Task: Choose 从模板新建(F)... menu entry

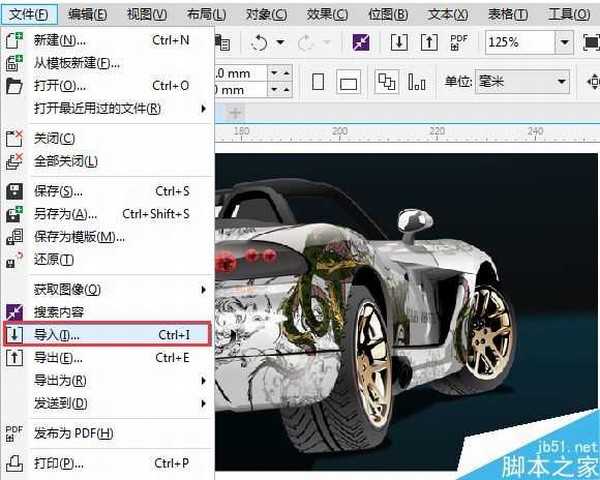Action: [107, 63]
